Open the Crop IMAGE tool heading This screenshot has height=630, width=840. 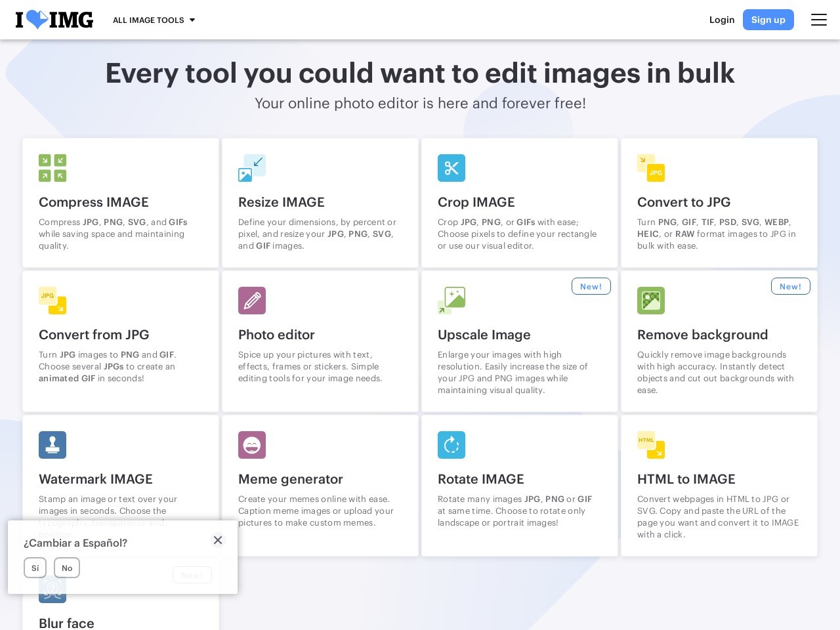[476, 202]
